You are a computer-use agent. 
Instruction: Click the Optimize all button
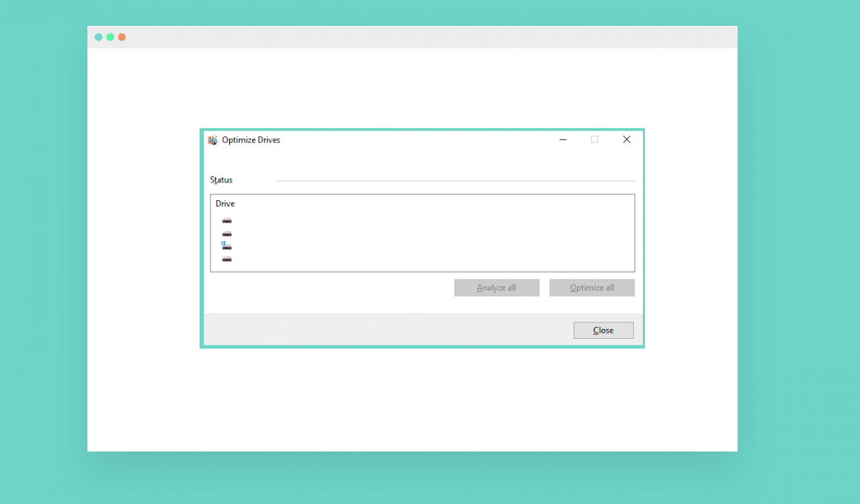592,288
